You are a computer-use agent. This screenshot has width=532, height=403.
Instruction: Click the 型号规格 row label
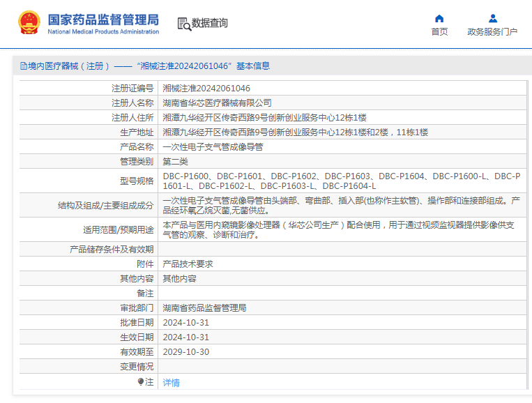(x=137, y=181)
